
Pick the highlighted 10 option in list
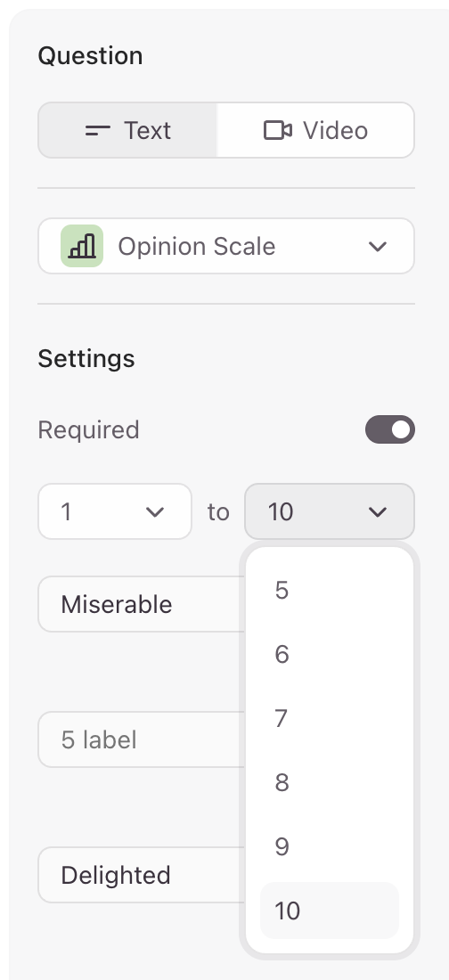click(330, 911)
